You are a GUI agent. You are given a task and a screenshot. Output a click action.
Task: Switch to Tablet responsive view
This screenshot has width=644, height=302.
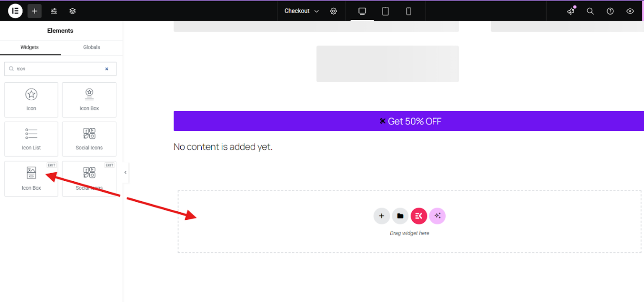(x=385, y=11)
